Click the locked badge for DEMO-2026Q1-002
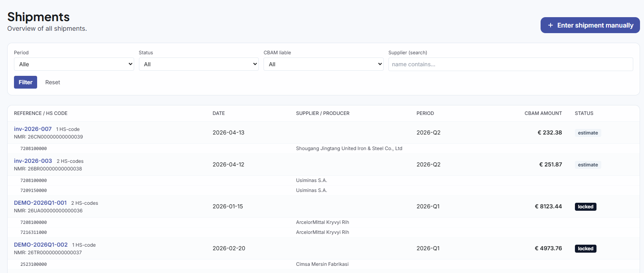 (585, 249)
